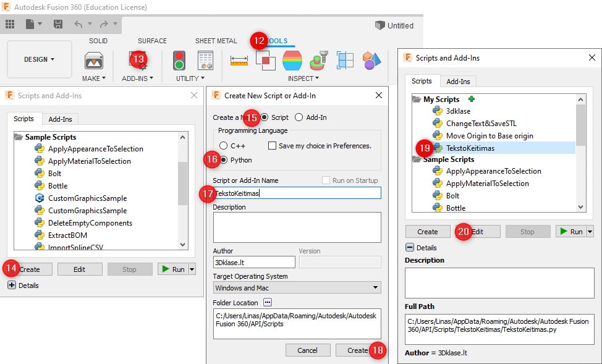This screenshot has width=602, height=364.
Task: Click the Run button in the left dialog
Action: click(x=173, y=269)
